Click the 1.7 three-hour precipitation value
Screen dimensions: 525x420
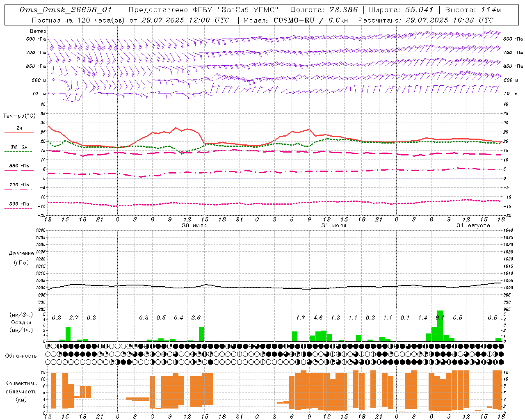(x=301, y=318)
